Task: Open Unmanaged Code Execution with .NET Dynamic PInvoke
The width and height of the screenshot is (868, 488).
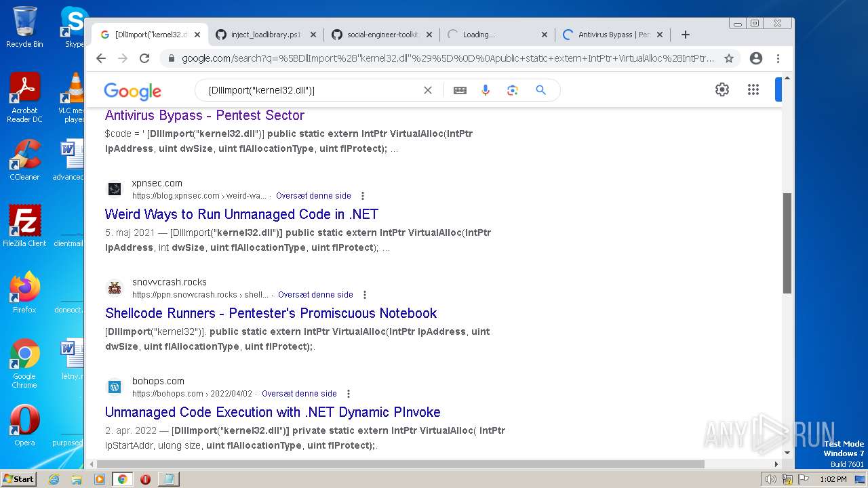Action: [x=273, y=412]
